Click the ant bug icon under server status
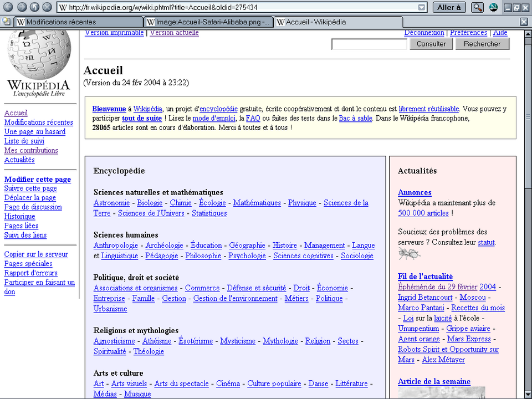Image resolution: width=532 pixels, height=399 pixels. click(x=409, y=253)
